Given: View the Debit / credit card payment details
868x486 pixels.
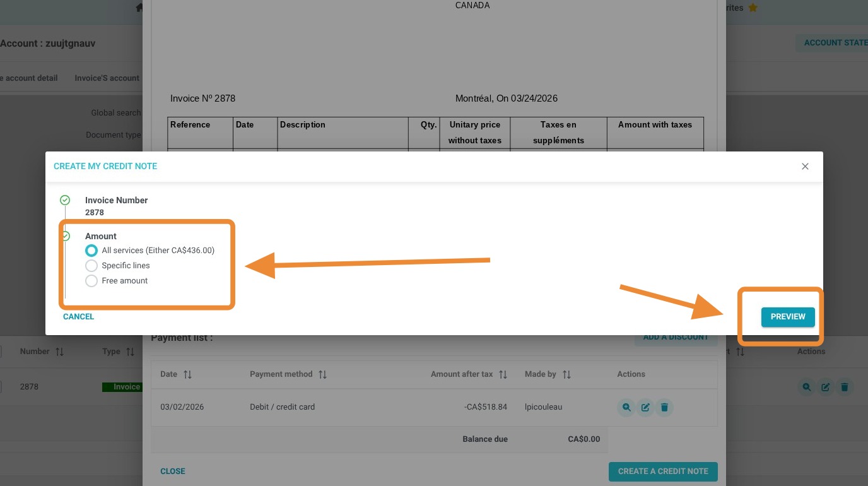Looking at the screenshot, I should (626, 408).
